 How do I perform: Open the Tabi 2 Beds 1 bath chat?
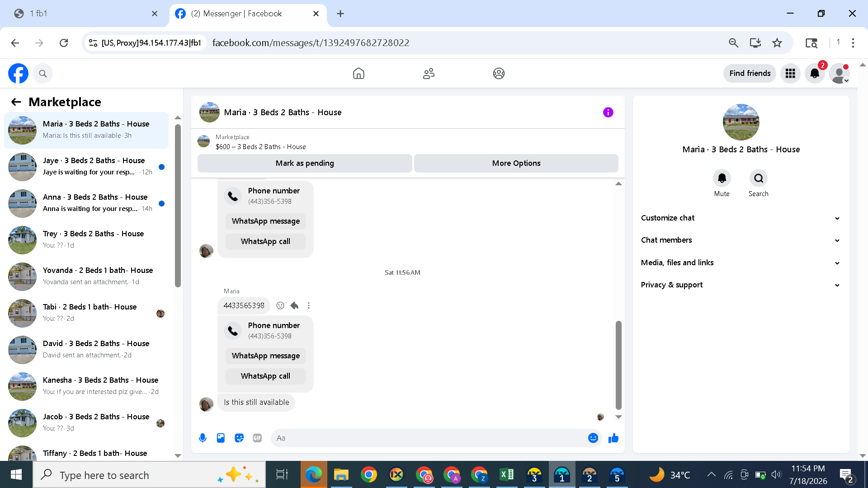tap(86, 313)
